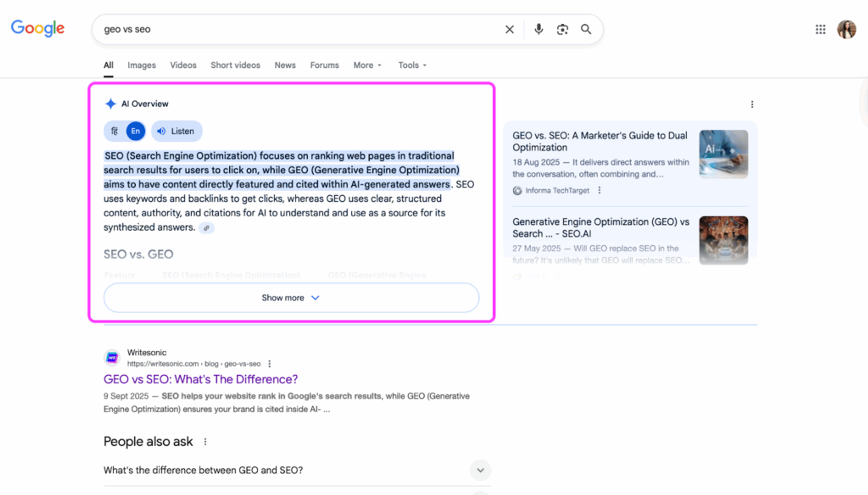Open 'GEO vs SEO: What's The Difference?' result
This screenshot has width=868, height=495.
pos(201,379)
